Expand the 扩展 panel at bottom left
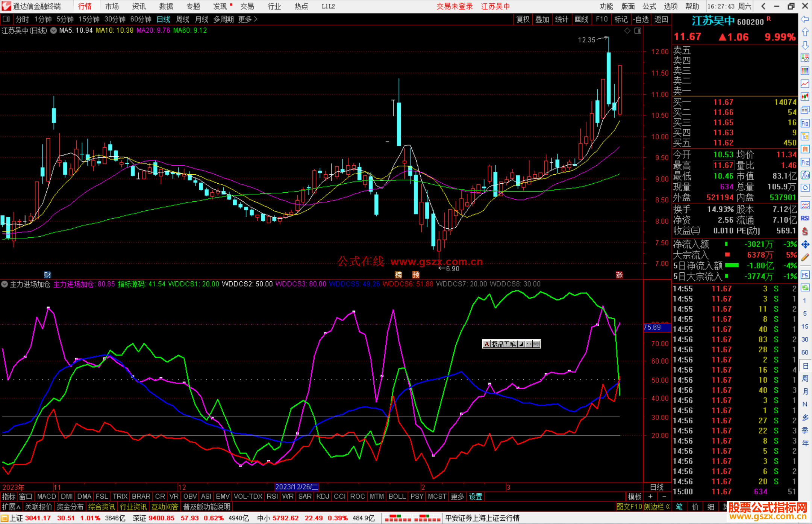Image resolution: width=812 pixels, height=524 pixels. click(x=11, y=507)
